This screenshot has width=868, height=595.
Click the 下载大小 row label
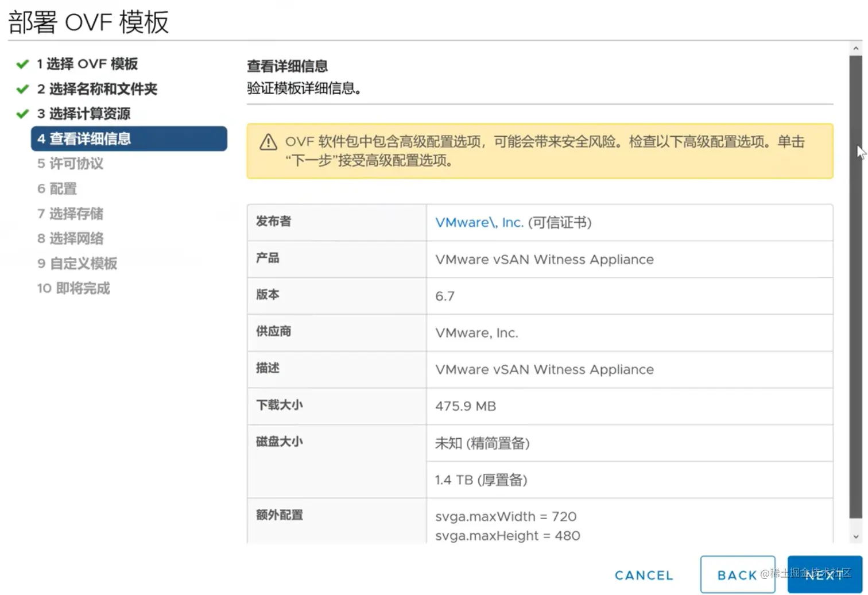pos(279,405)
